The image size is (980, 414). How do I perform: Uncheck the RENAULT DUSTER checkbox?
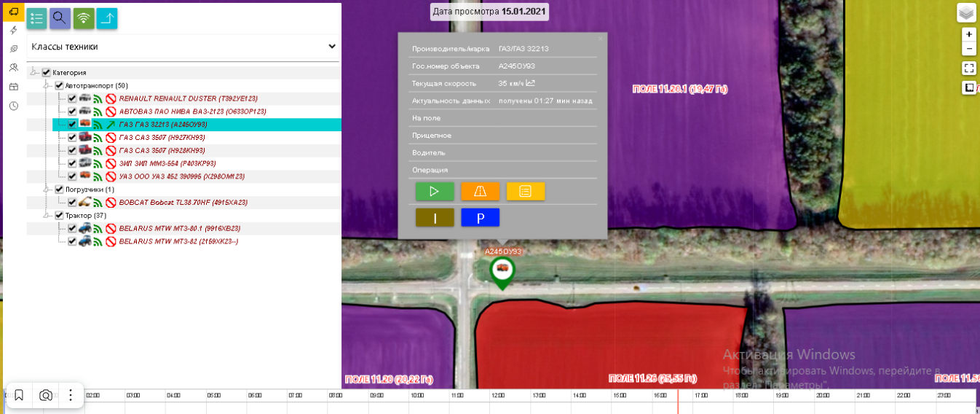pos(72,98)
